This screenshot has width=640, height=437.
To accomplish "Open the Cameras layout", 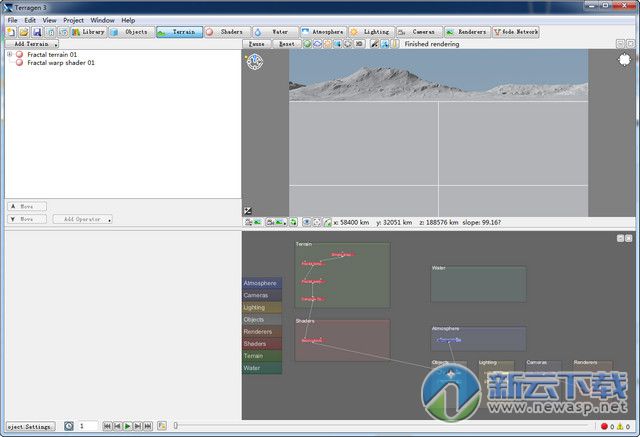I will tap(419, 32).
